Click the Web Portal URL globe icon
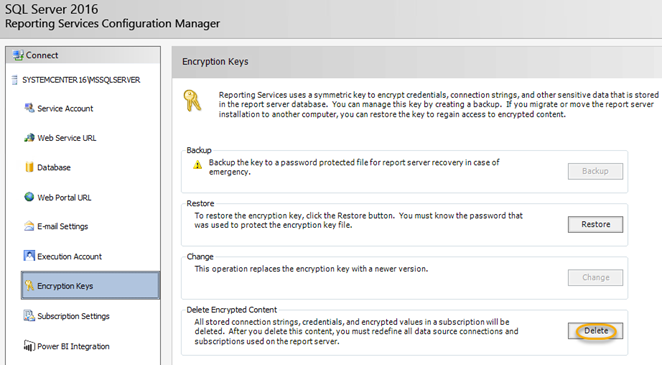The image size is (662, 365). pos(29,197)
